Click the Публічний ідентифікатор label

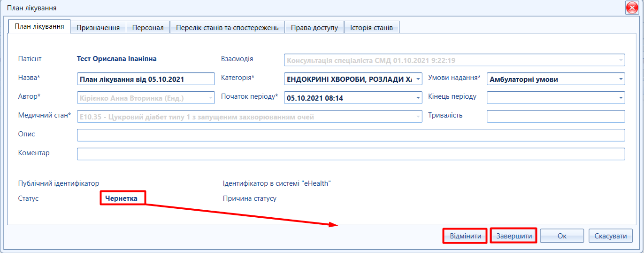pyautogui.click(x=59, y=183)
